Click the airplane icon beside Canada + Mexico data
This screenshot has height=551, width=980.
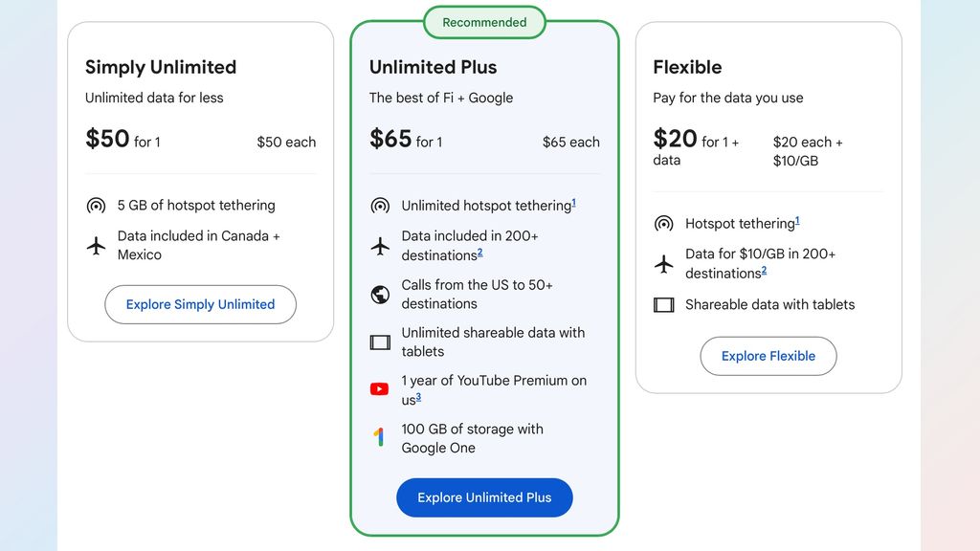click(x=96, y=246)
